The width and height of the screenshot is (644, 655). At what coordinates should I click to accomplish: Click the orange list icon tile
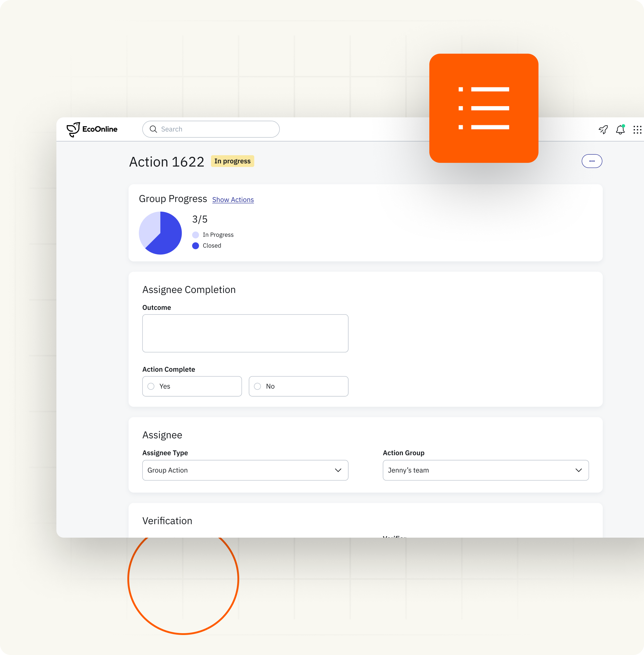point(483,108)
